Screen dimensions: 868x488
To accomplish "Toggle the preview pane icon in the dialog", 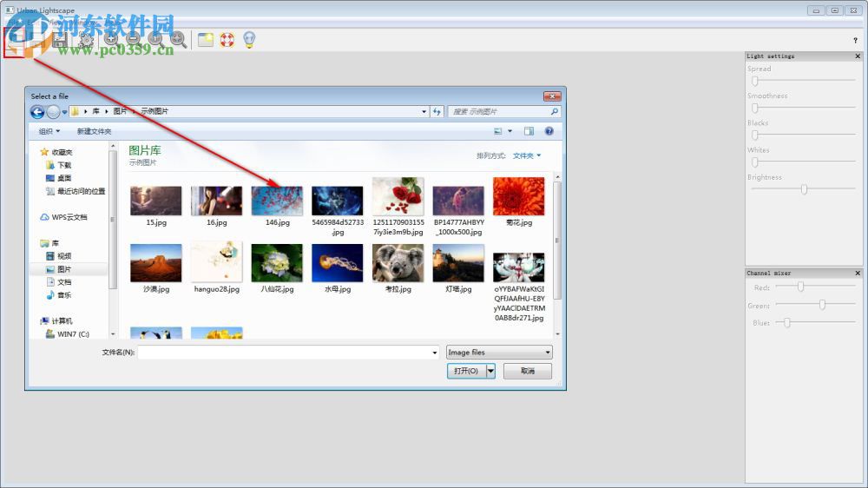I will click(x=529, y=131).
